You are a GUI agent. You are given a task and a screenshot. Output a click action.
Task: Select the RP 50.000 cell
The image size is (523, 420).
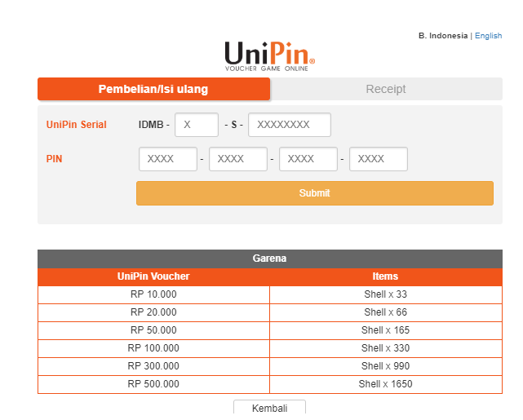tap(153, 330)
